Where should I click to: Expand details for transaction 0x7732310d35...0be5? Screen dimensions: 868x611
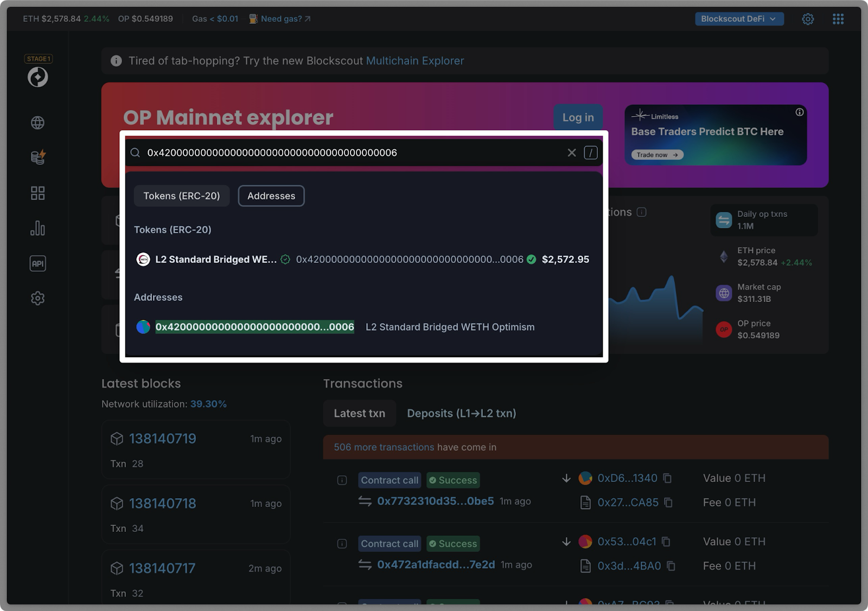click(x=342, y=480)
